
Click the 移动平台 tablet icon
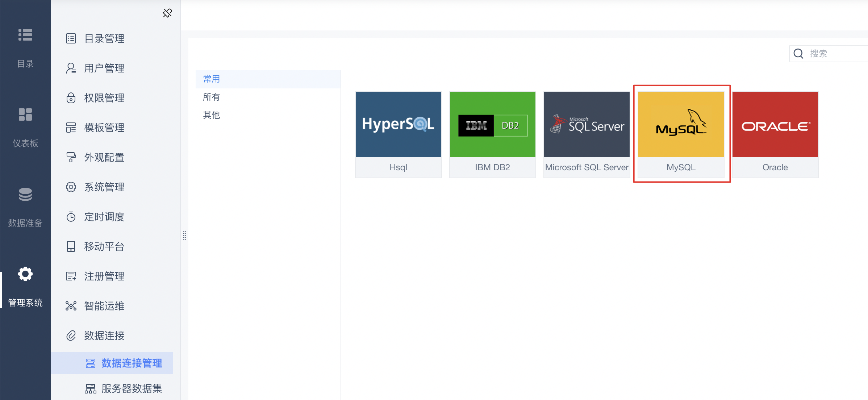71,246
